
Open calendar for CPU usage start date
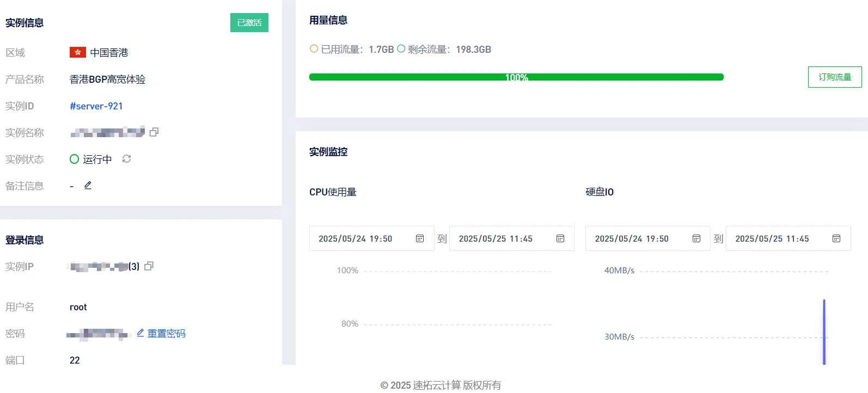[420, 239]
